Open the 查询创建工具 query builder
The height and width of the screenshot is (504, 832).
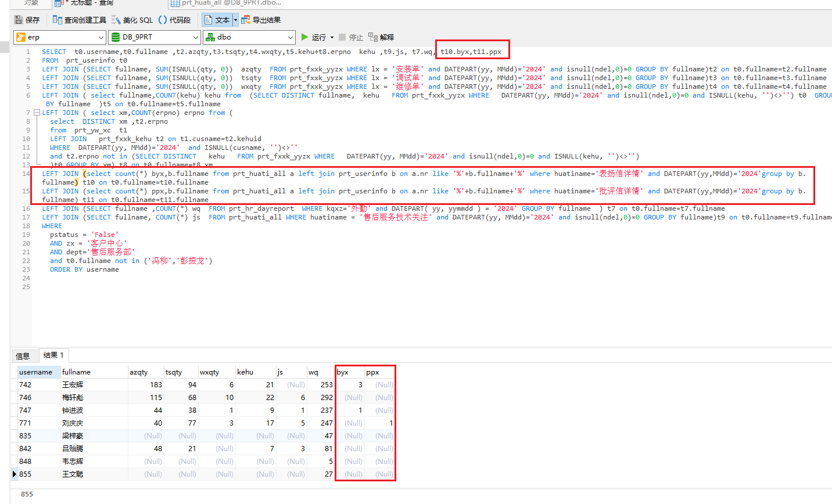click(x=80, y=20)
